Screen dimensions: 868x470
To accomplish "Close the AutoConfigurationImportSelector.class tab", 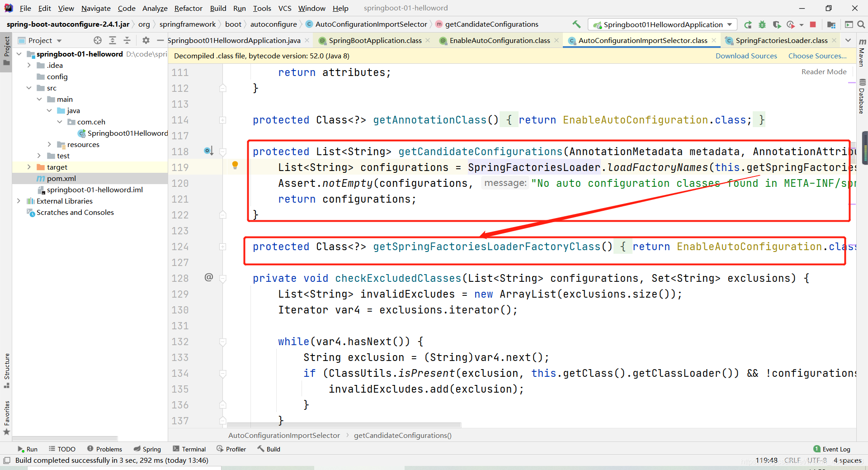I will click(714, 40).
